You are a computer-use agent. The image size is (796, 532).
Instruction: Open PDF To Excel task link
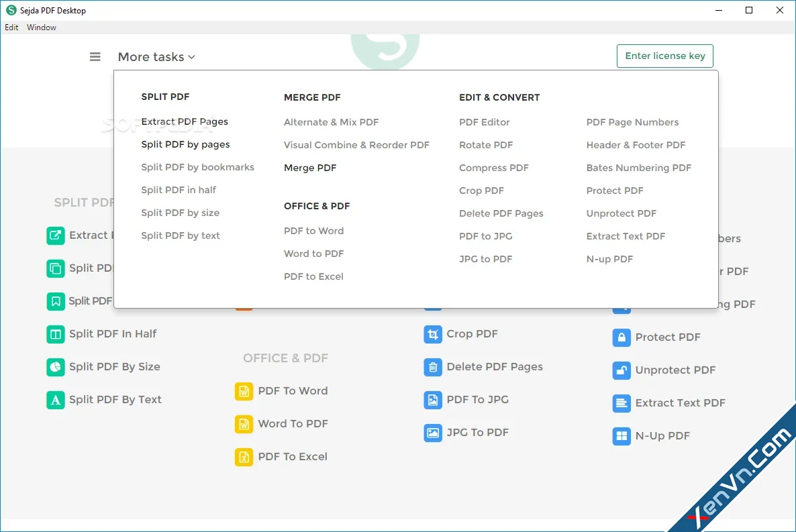293,457
